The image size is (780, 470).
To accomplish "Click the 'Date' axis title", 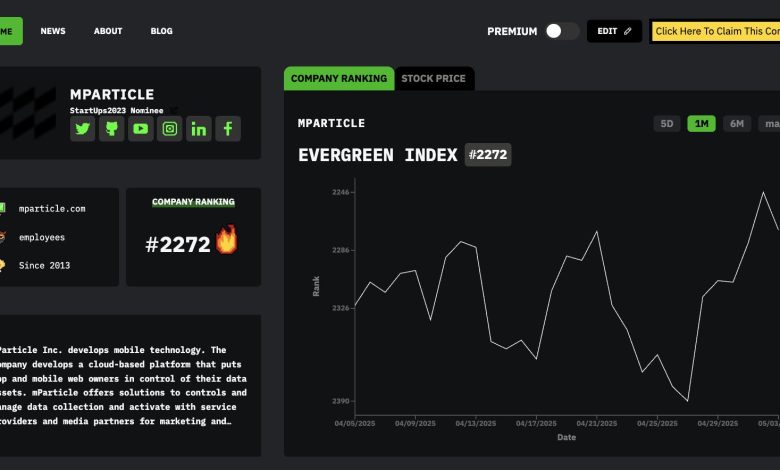I will point(567,438).
